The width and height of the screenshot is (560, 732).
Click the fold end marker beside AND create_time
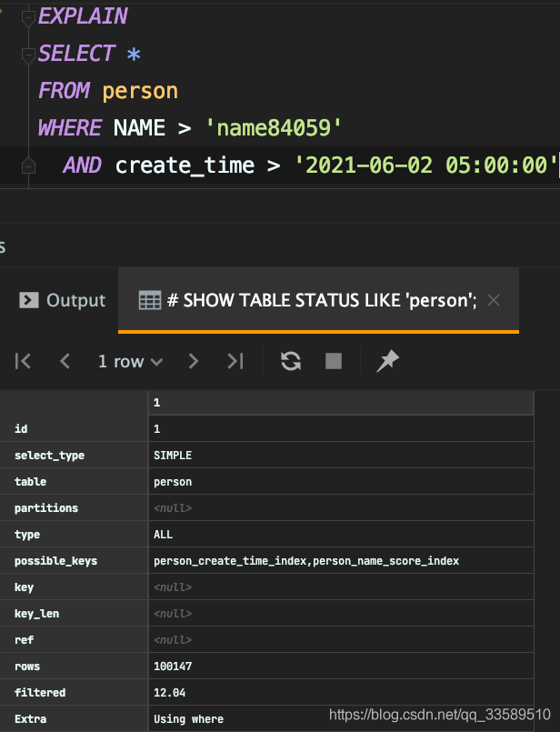(x=27, y=166)
